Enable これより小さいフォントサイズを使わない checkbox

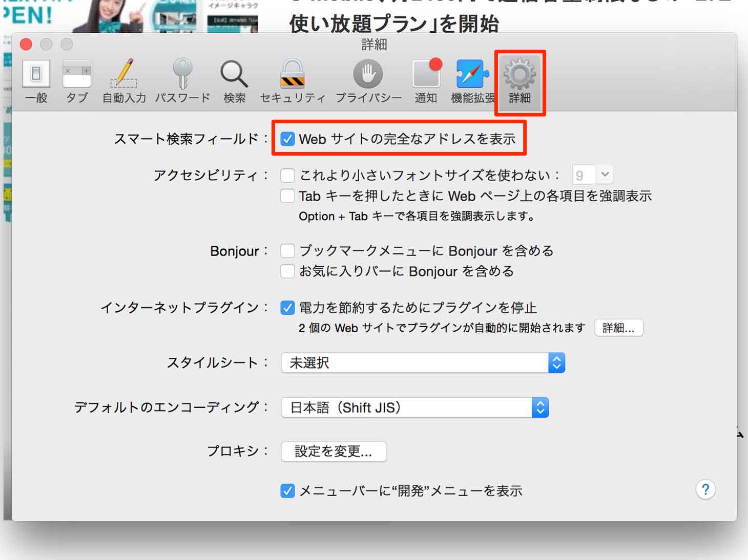[x=287, y=176]
